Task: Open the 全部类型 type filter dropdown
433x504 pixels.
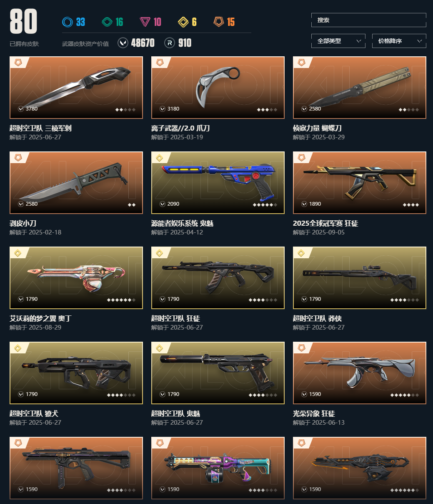Action: [338, 41]
